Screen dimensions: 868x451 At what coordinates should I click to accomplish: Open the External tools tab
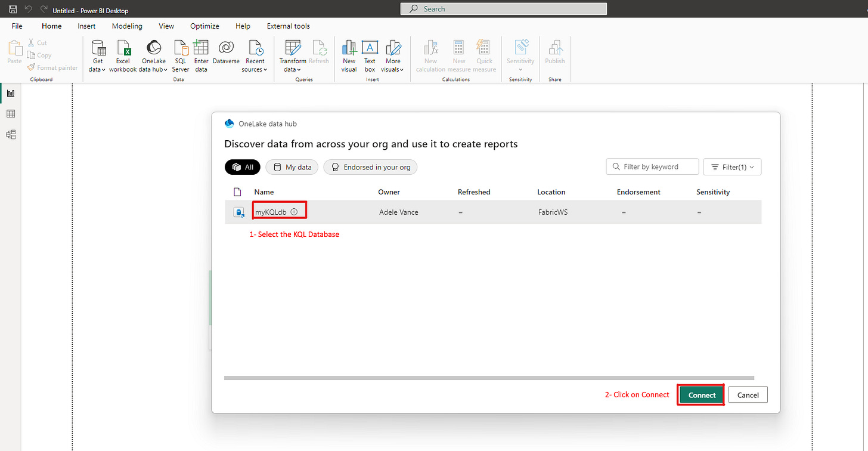tap(288, 26)
